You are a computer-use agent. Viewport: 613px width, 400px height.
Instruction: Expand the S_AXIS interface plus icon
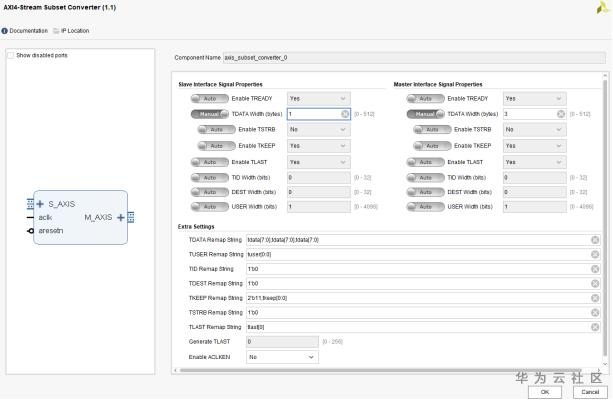pyautogui.click(x=40, y=203)
